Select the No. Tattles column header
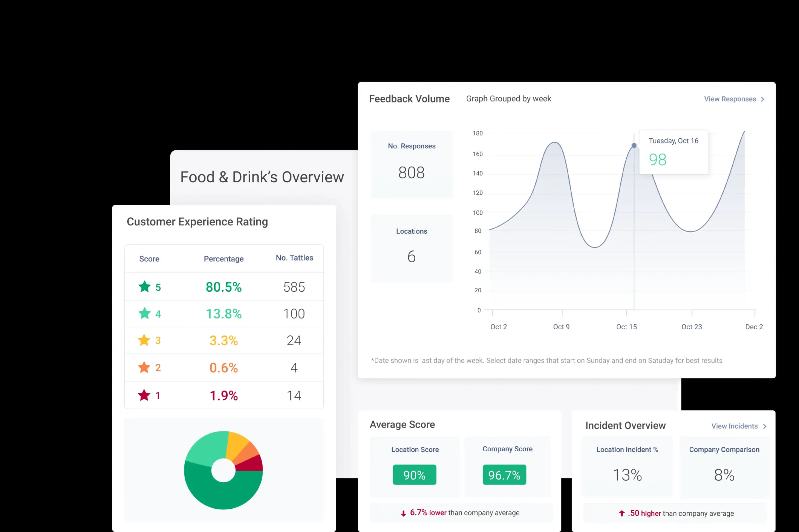Viewport: 799px width, 532px height. [294, 258]
